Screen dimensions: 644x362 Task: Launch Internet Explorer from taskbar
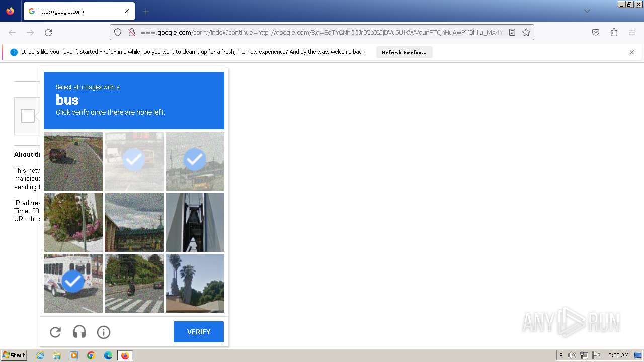[40, 355]
